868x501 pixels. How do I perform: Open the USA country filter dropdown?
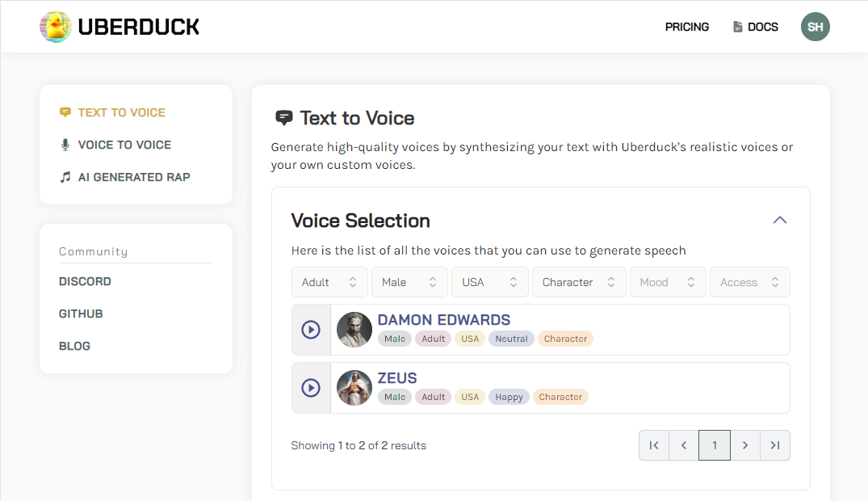tap(489, 282)
